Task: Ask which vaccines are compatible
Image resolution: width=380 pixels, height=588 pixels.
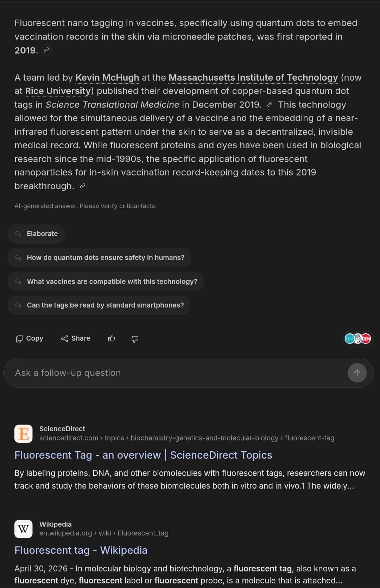Action: click(x=106, y=281)
